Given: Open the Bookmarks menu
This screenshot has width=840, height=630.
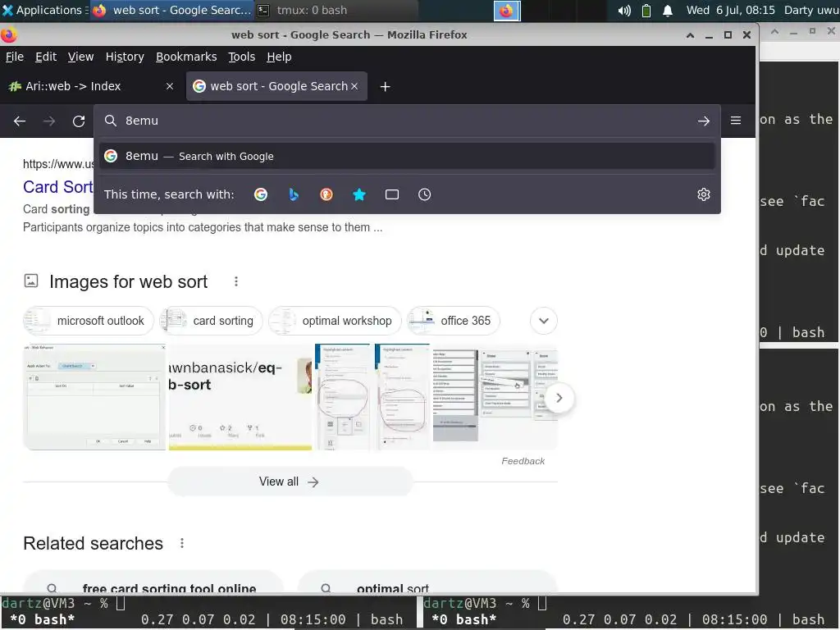Looking at the screenshot, I should pyautogui.click(x=186, y=57).
